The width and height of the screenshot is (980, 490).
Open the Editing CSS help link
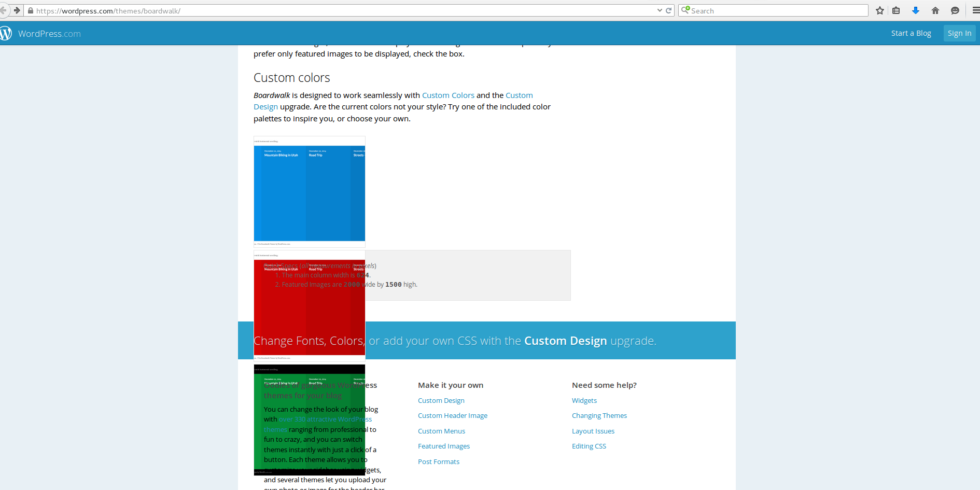pos(589,446)
